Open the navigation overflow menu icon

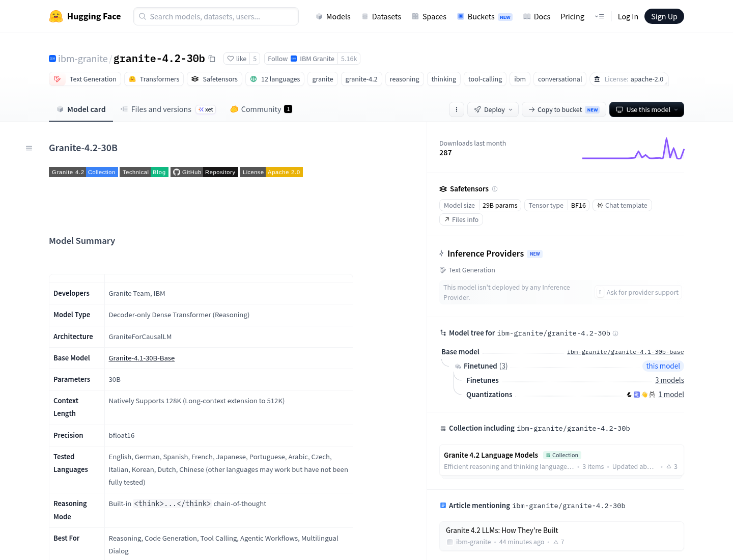pos(599,16)
